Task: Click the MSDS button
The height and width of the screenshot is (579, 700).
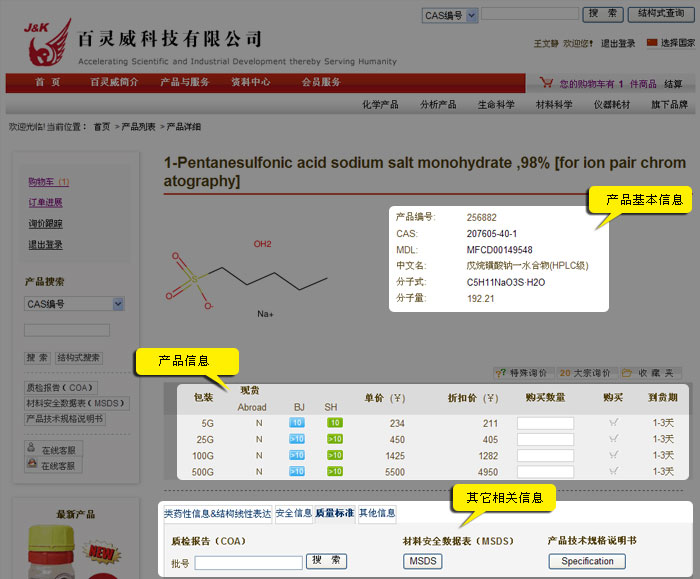Action: [x=423, y=561]
